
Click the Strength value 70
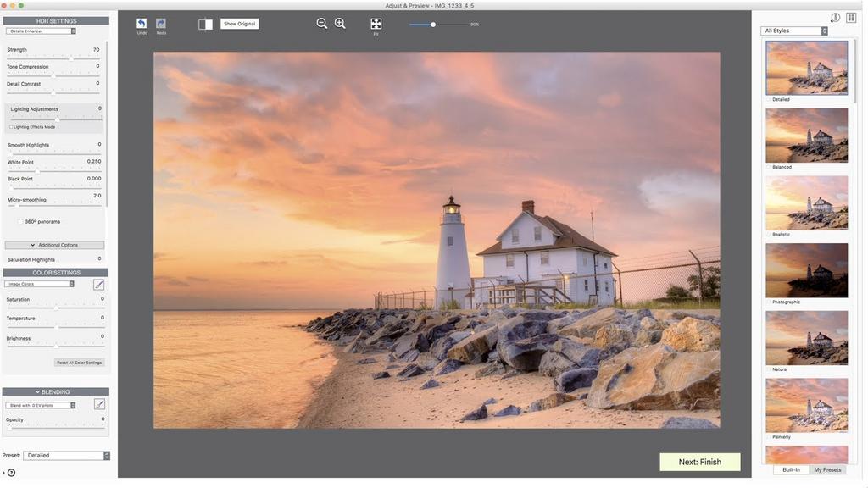pyautogui.click(x=97, y=50)
